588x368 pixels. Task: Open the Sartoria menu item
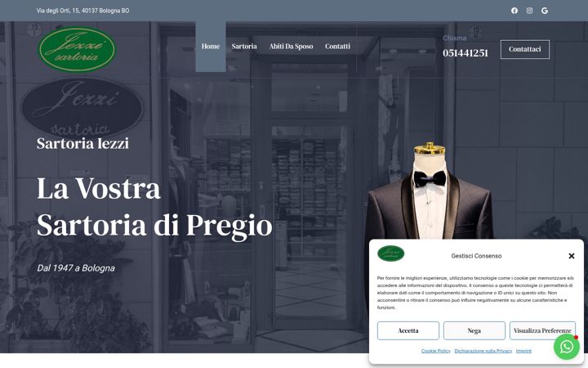[244, 46]
